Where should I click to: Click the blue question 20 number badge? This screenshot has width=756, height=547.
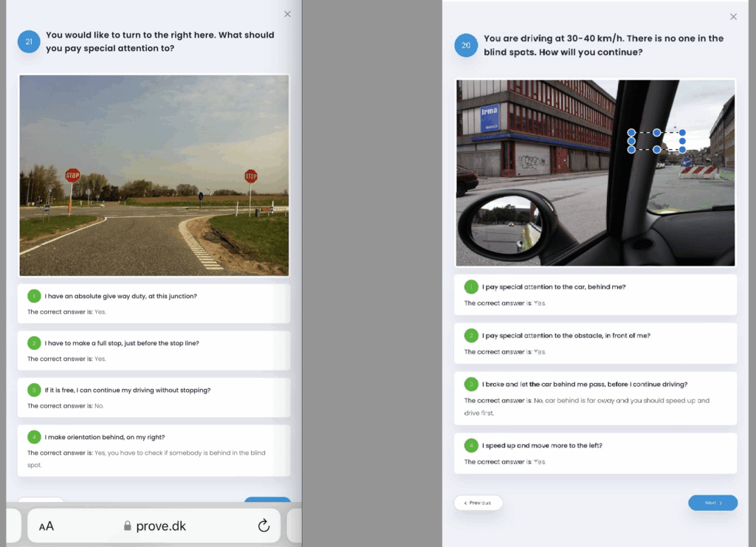[x=466, y=45]
